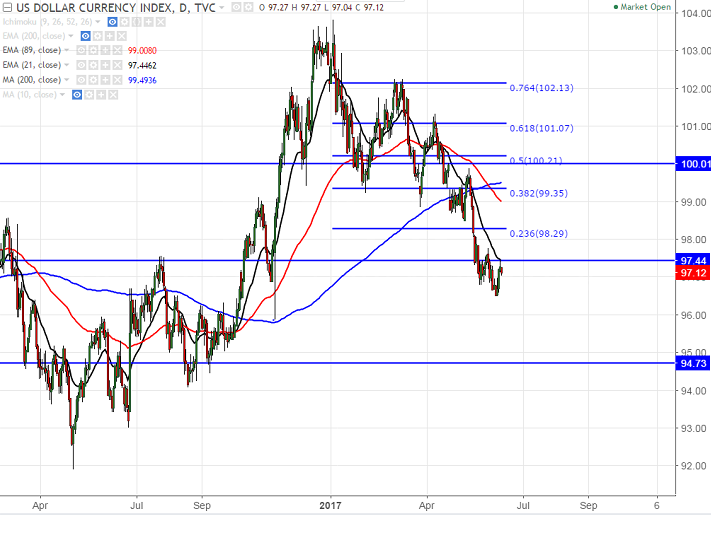Open MA (200, close) settings gear
The width and height of the screenshot is (725, 543).
[93, 80]
